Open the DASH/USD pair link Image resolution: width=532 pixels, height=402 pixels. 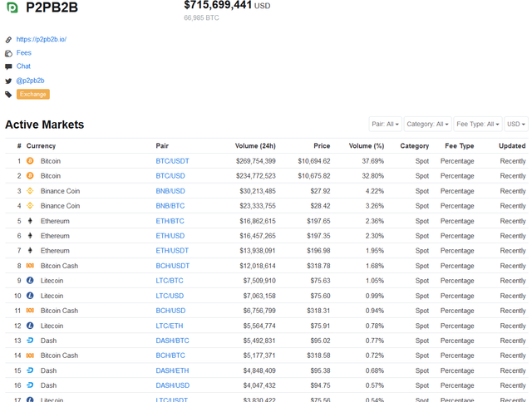pos(172,385)
